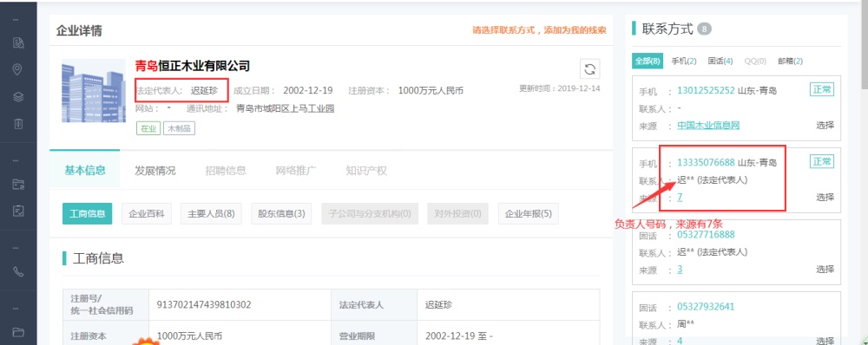The width and height of the screenshot is (868, 345).
Task: Open 子公司与分支机构(0) section
Action: (x=370, y=213)
